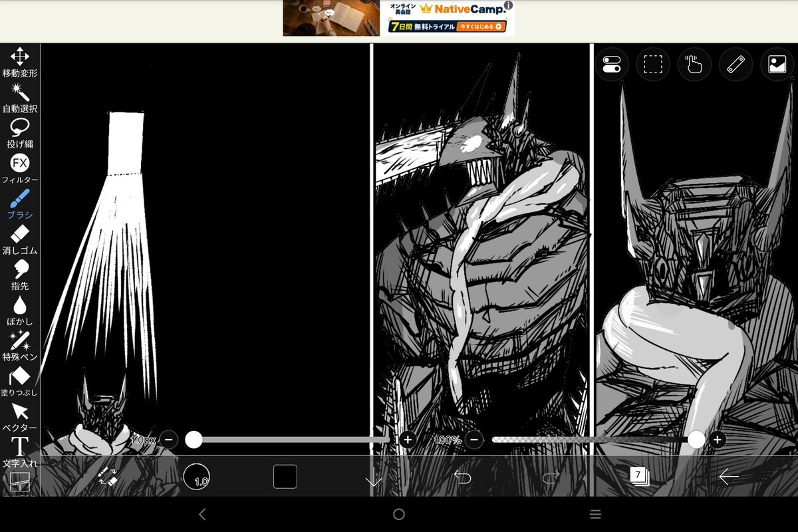Open the ad info icon
This screenshot has height=532, width=798.
[x=509, y=5]
